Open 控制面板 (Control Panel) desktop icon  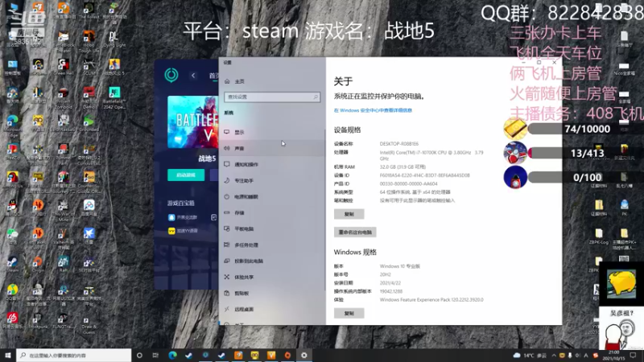(12, 67)
